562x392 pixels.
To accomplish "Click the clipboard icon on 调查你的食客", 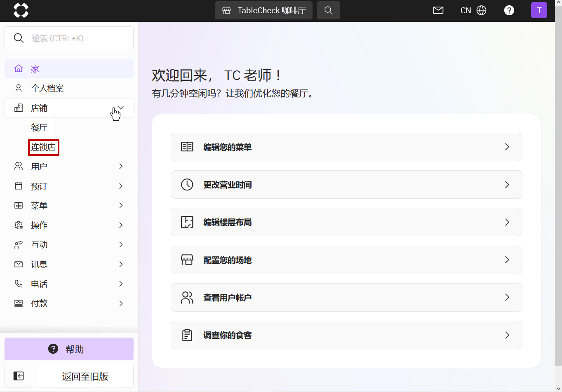I will tap(187, 335).
